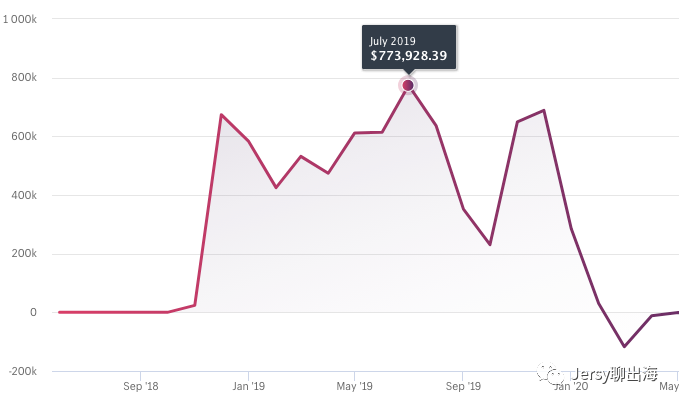Click the line's dip right after Jan '19
Viewport: 679px width, 405px height.
coord(275,188)
